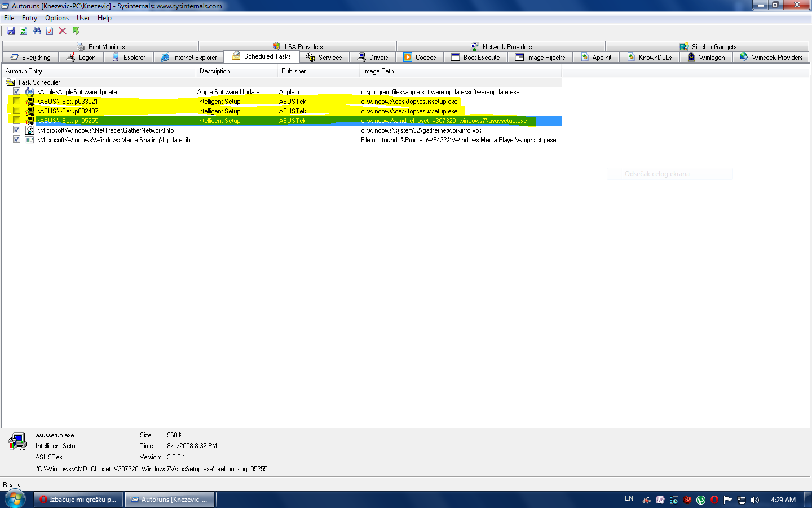Open Find using the binoculars icon
Viewport: 812px width, 508px height.
[37, 31]
